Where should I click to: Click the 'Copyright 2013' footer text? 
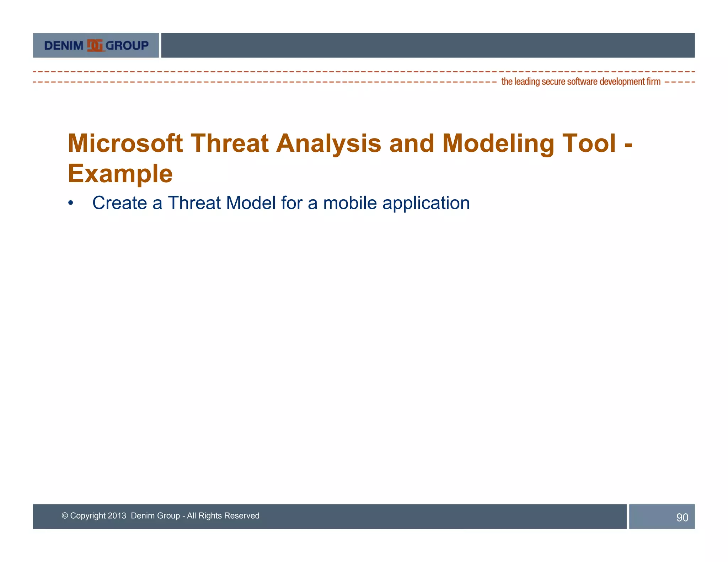click(98, 515)
